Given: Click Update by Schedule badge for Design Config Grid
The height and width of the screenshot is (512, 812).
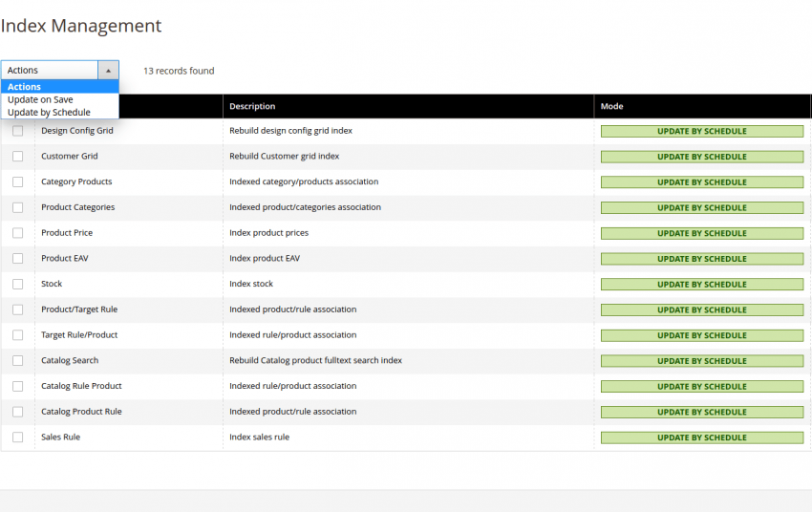Looking at the screenshot, I should tap(702, 132).
